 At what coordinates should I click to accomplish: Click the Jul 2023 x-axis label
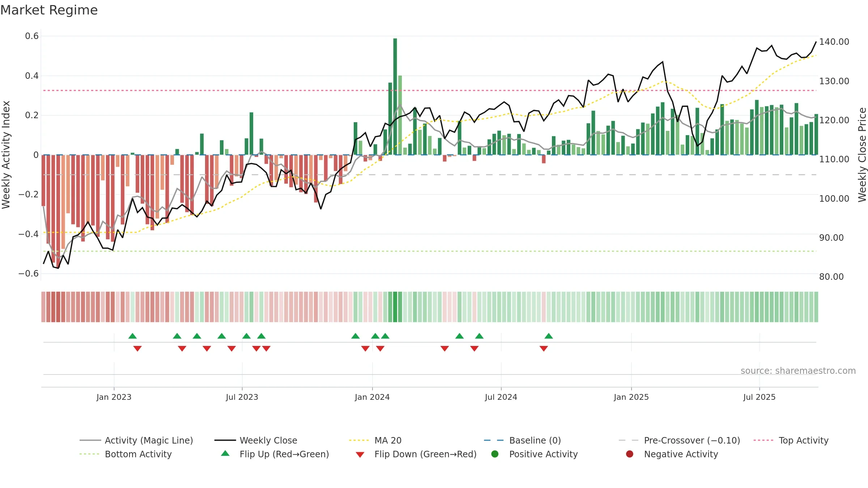click(242, 397)
